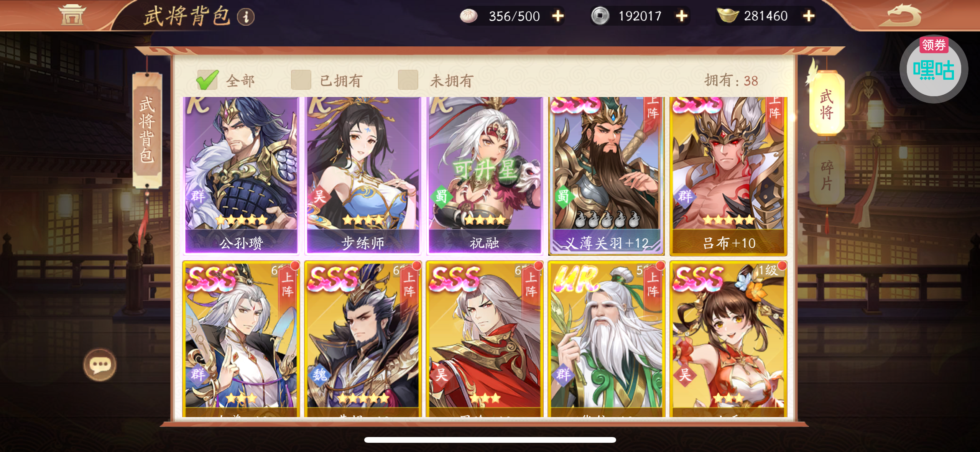
Task: Select the UR white-bearded elder card
Action: click(607, 339)
